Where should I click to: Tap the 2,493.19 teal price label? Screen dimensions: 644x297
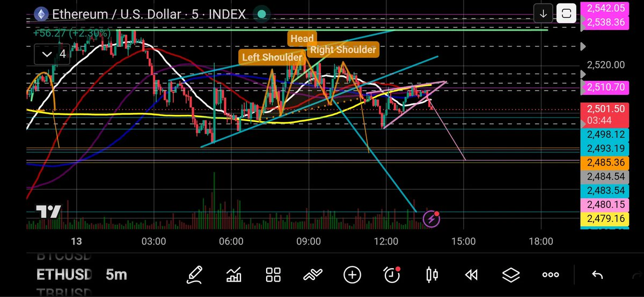point(604,148)
